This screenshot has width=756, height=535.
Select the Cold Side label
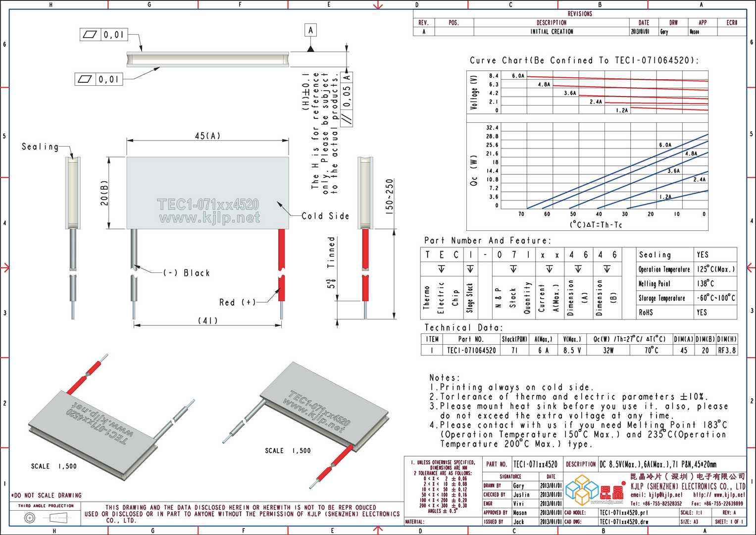pyautogui.click(x=325, y=216)
